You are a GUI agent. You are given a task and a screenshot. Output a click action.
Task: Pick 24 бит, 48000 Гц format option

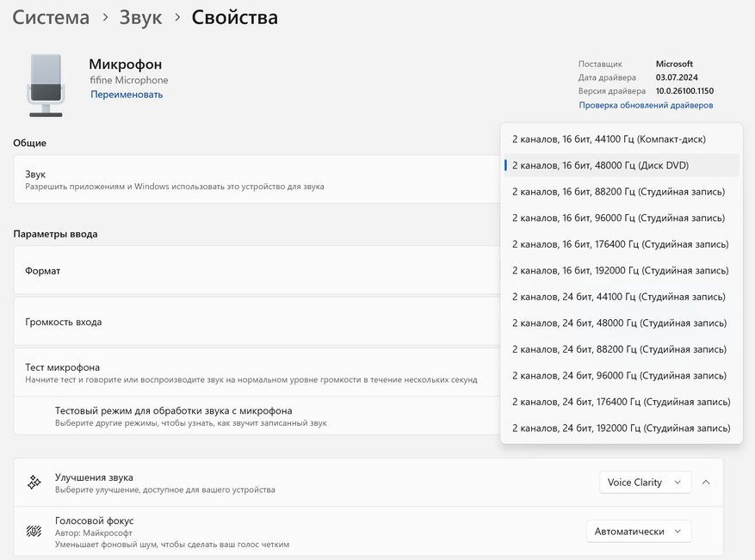point(618,323)
